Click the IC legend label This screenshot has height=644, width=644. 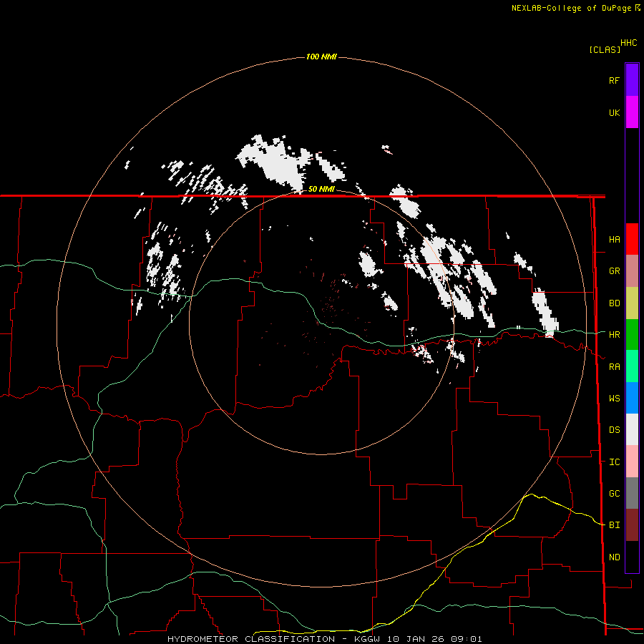tap(614, 462)
